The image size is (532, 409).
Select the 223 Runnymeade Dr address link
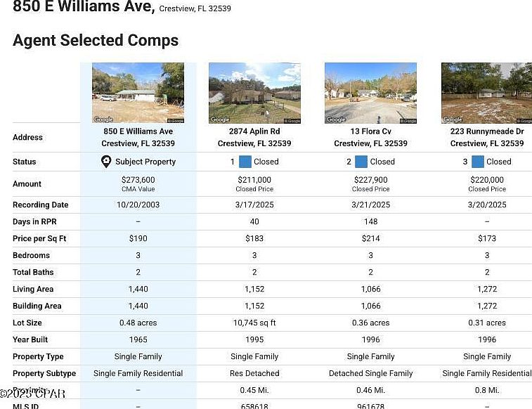(x=487, y=131)
